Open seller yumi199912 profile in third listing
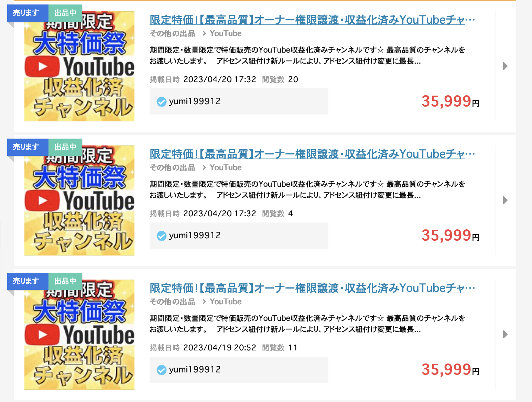 (195, 370)
